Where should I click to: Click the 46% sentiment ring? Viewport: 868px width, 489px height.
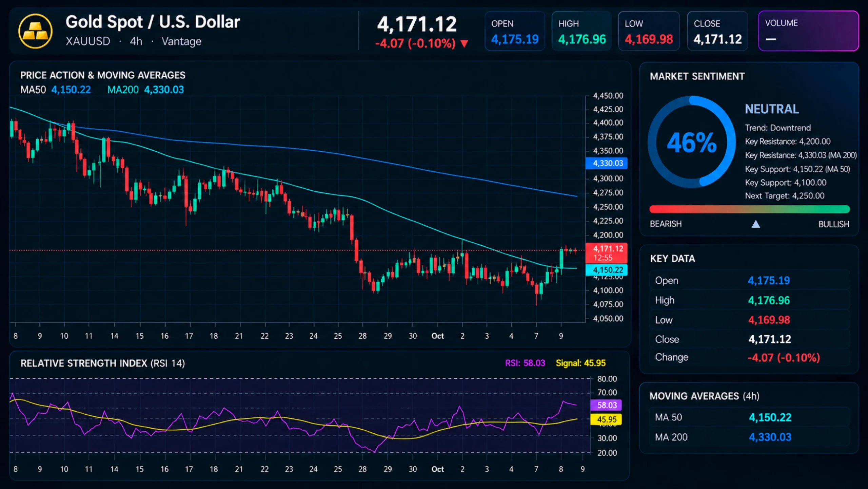tap(691, 142)
